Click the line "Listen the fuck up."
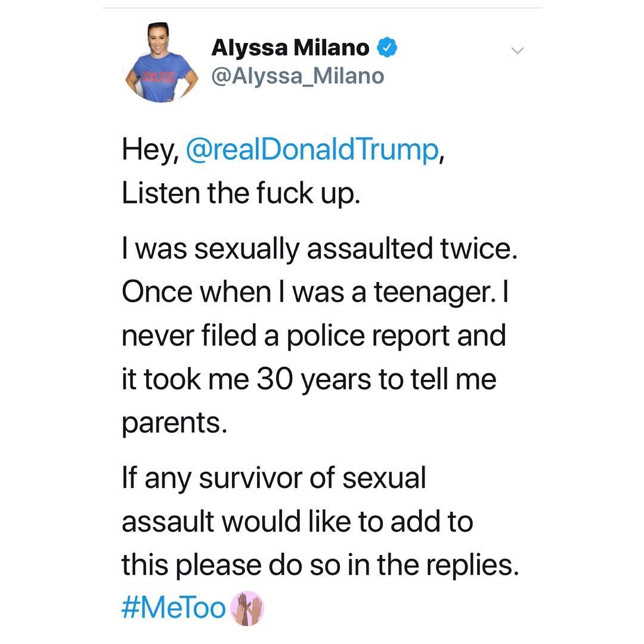Screen dimensions: 644x644 point(241,193)
